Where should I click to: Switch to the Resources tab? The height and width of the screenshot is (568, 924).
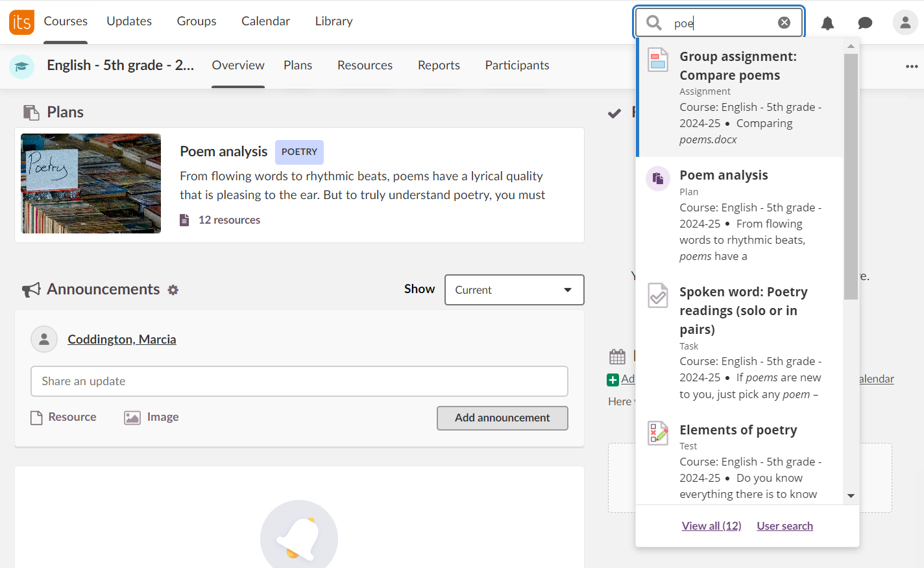[x=365, y=65]
